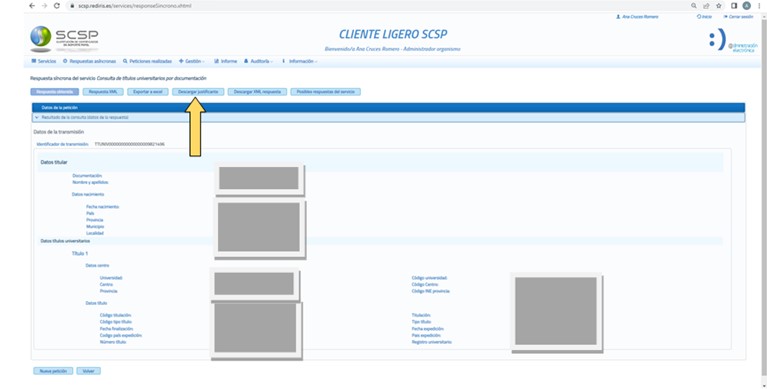This screenshot has width=767, height=389.
Task: Open the browser zoom magnifier icon
Action: (694, 6)
